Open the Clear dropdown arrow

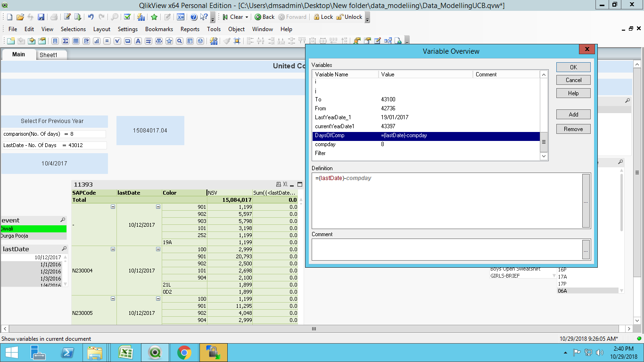(x=247, y=17)
